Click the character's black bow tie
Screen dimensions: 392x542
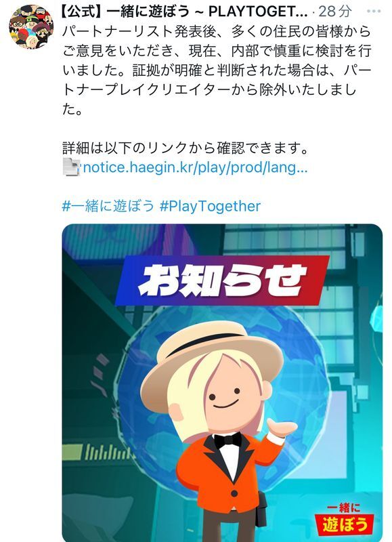tap(228, 441)
